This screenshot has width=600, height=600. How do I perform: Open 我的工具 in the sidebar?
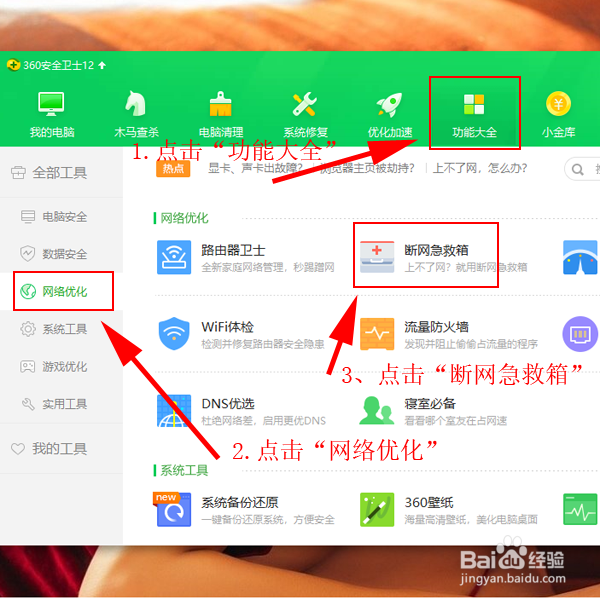click(61, 448)
